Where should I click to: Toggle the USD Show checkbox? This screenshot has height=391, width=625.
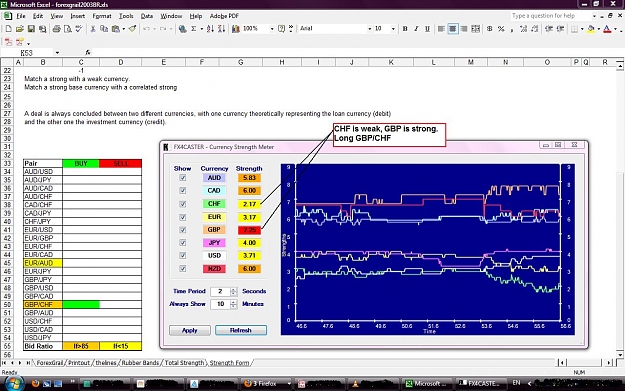[x=183, y=255]
